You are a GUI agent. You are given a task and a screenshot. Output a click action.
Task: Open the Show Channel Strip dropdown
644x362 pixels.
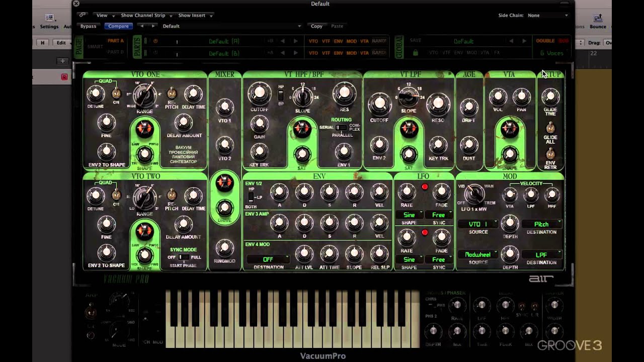point(147,16)
